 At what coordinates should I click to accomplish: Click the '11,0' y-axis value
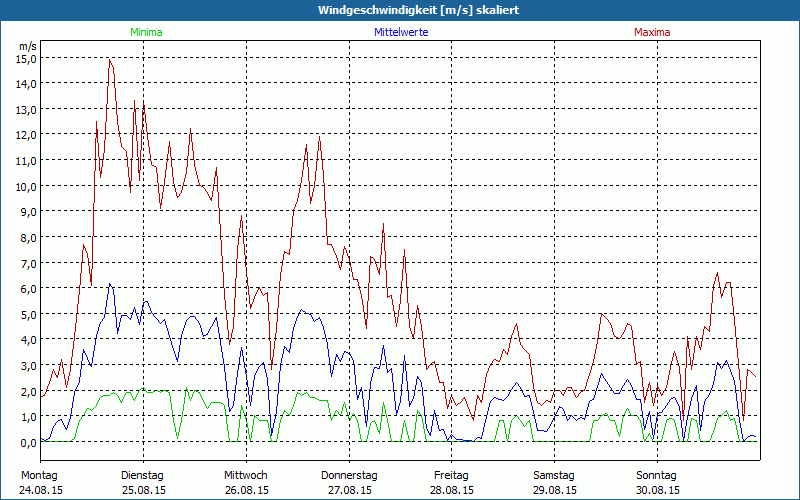(27, 161)
